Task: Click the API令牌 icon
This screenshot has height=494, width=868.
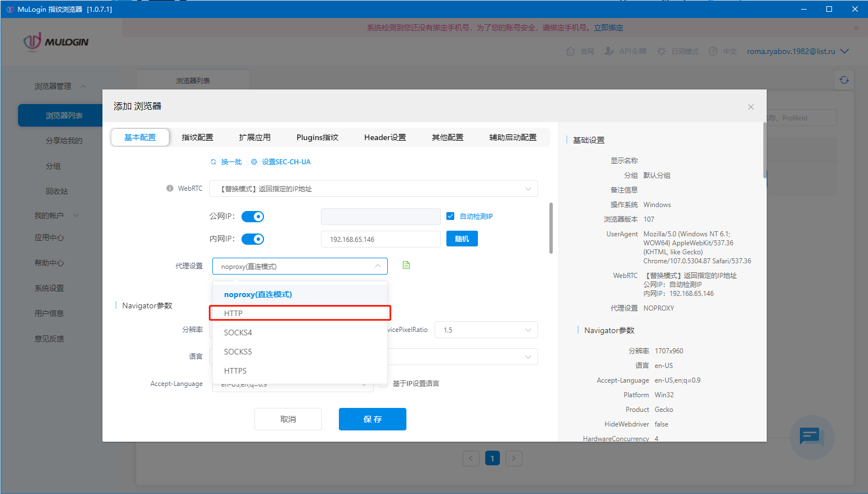Action: [x=609, y=51]
